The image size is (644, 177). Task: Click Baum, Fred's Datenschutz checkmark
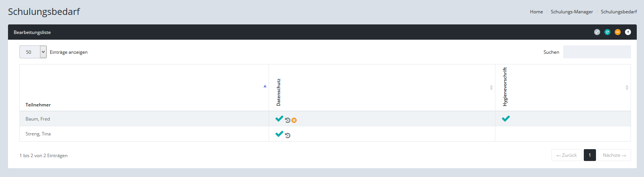279,119
